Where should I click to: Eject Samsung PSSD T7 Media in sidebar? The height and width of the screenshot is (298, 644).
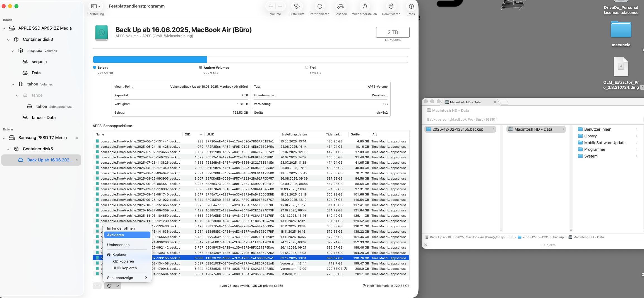point(77,138)
